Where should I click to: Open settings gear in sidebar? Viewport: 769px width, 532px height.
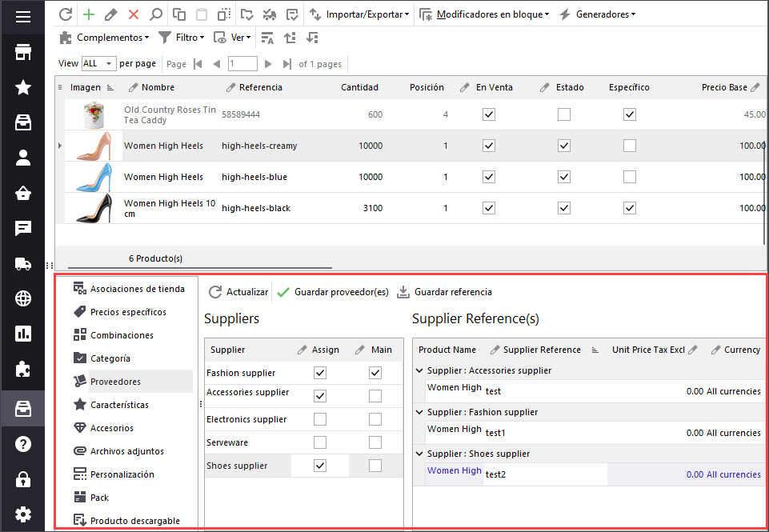pyautogui.click(x=23, y=514)
